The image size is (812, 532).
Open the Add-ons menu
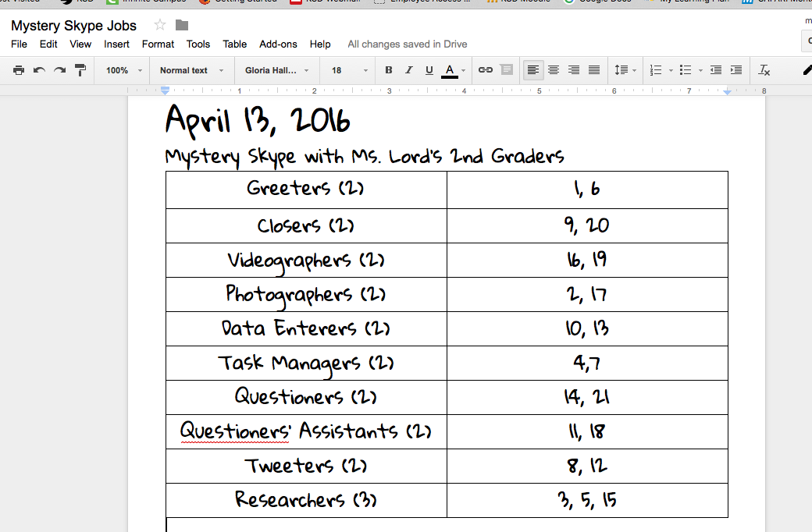click(278, 44)
